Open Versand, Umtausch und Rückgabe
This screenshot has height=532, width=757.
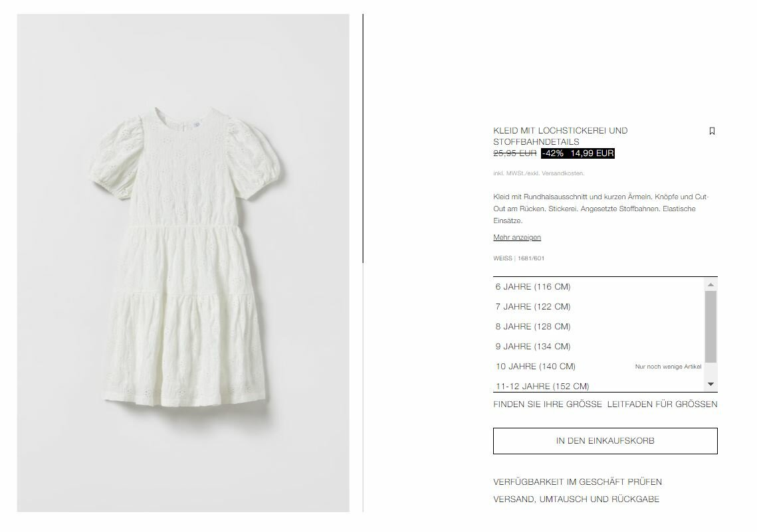576,499
